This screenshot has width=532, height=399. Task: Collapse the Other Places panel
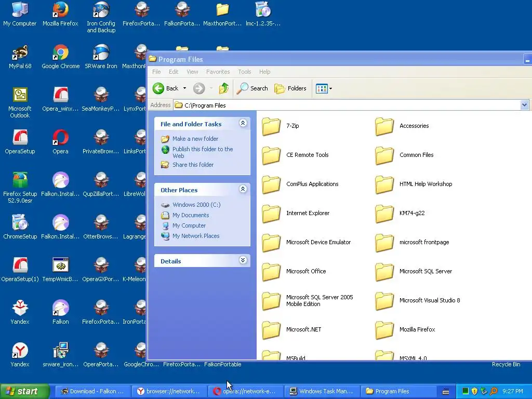click(x=243, y=189)
